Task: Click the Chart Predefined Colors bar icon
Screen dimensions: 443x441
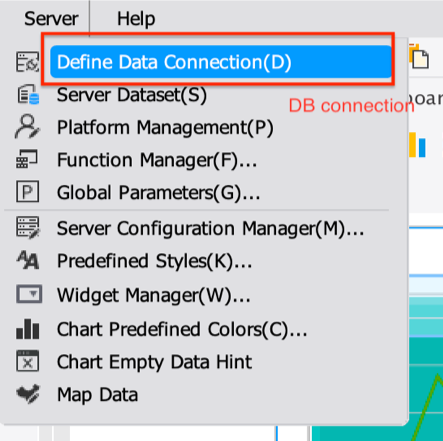Action: coord(28,329)
